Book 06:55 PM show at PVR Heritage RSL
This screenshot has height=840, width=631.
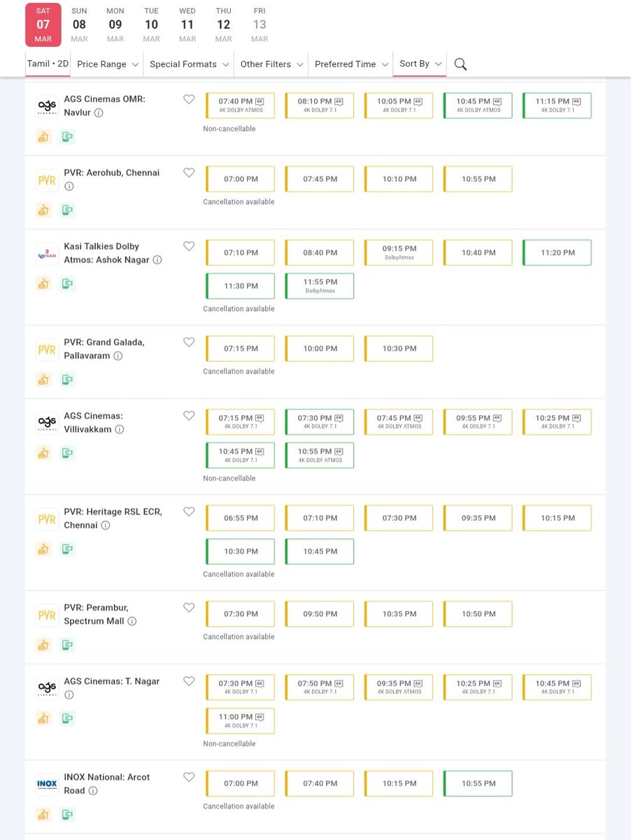coord(241,518)
